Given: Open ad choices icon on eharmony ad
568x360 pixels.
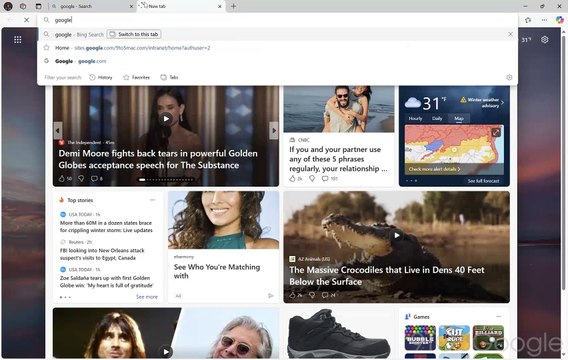Looking at the screenshot, I should (x=271, y=296).
